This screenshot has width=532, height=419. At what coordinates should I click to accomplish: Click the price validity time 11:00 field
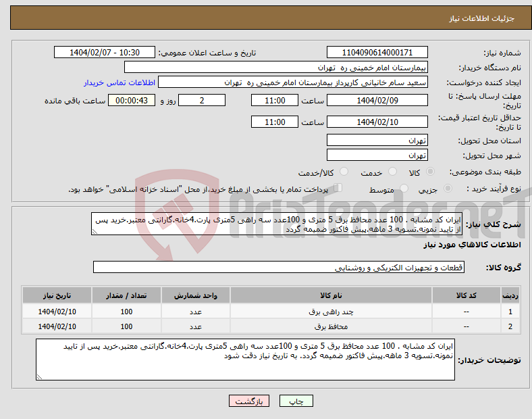[275, 122]
